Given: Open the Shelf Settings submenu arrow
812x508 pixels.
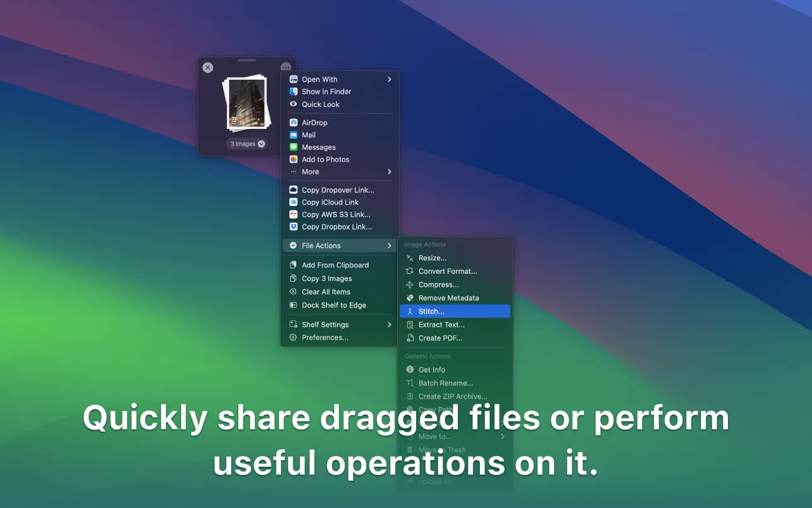Looking at the screenshot, I should 389,325.
